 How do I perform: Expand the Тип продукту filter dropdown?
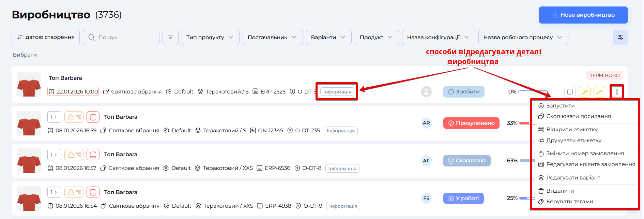[x=210, y=37]
